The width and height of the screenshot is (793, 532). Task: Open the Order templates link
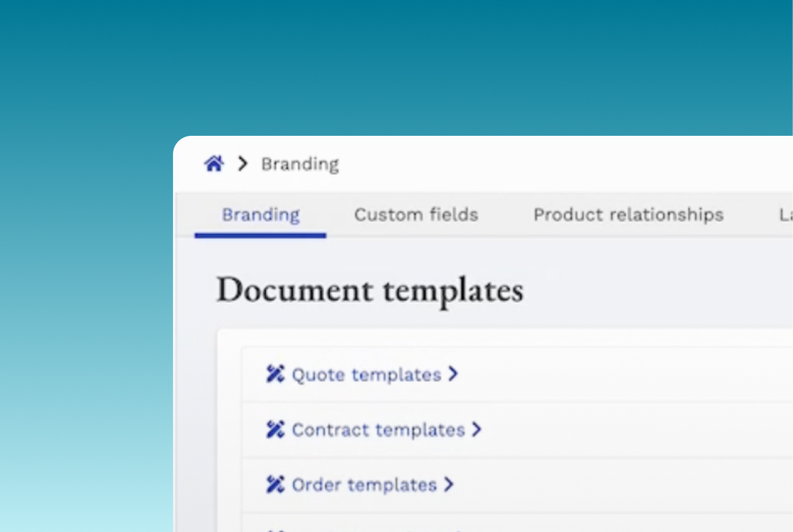pos(362,484)
